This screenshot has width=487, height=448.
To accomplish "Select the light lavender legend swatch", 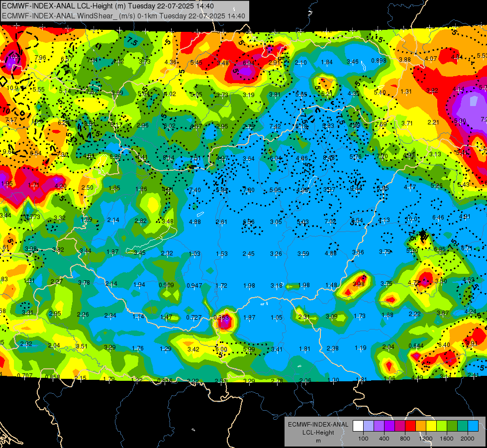I will (x=369, y=426).
